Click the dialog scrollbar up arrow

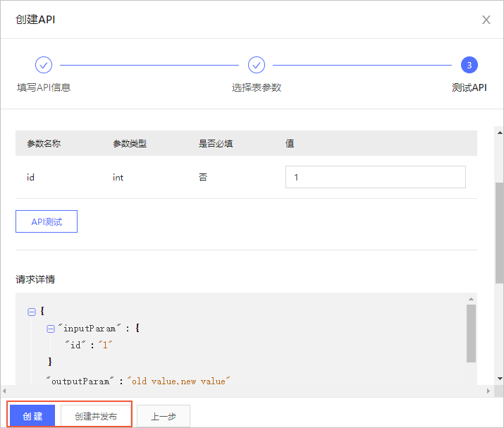coord(500,133)
